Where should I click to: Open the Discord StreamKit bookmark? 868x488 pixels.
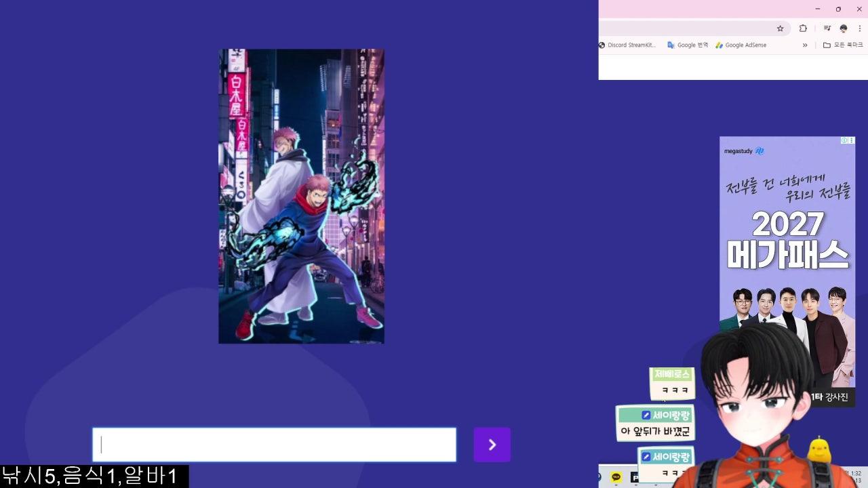pos(628,45)
